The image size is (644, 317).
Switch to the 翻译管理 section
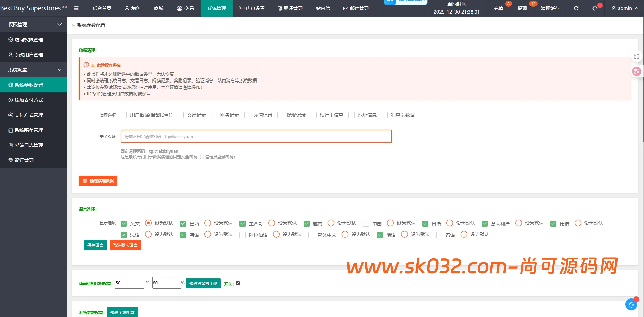click(290, 8)
